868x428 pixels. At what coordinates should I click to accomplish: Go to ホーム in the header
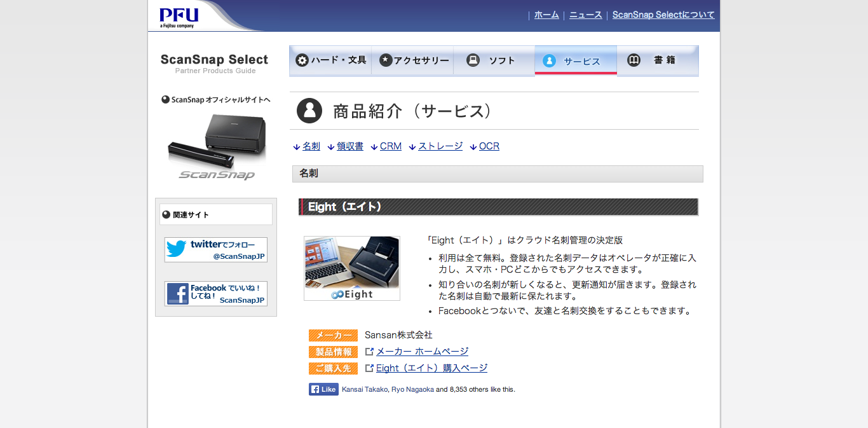[x=546, y=15]
